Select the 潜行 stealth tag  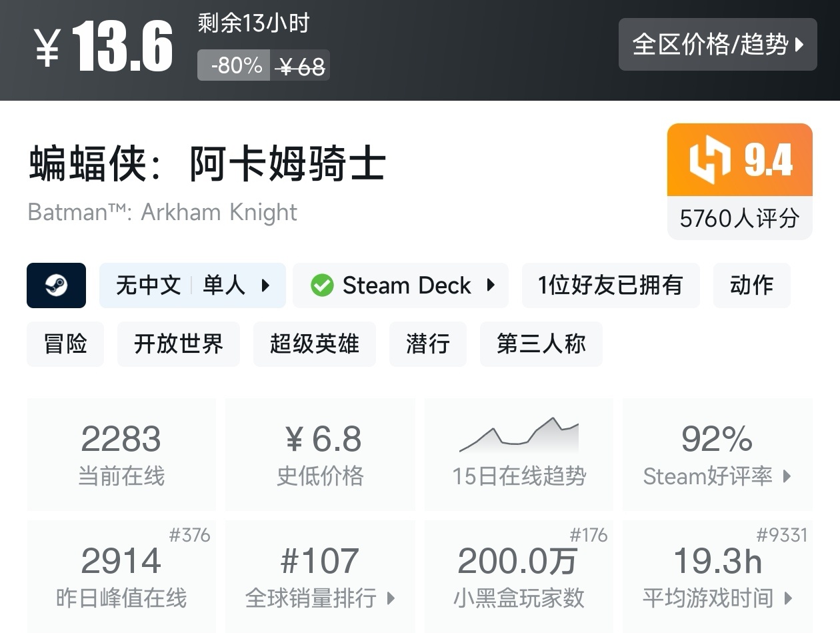[427, 344]
